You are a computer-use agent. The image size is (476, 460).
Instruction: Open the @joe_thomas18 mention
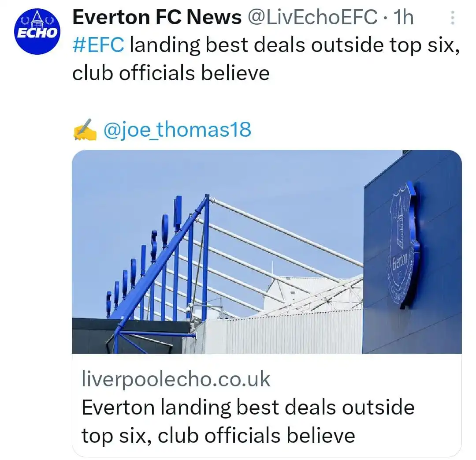click(x=177, y=130)
